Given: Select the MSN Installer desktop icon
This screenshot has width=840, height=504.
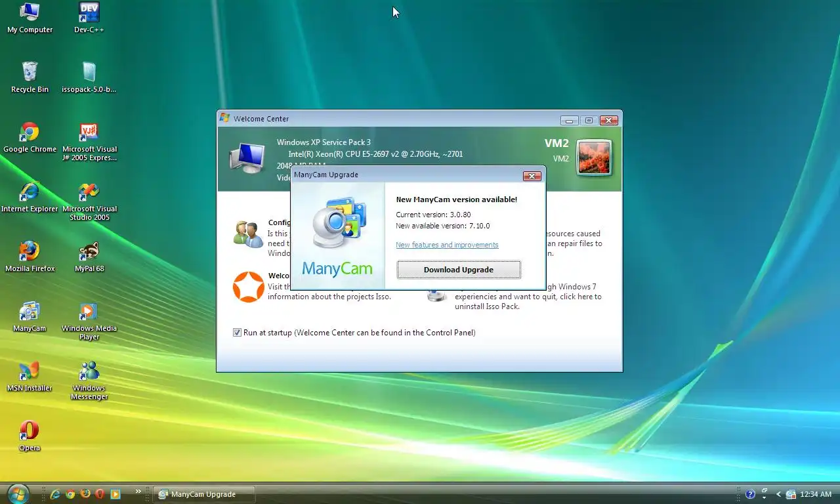Looking at the screenshot, I should tap(30, 376).
